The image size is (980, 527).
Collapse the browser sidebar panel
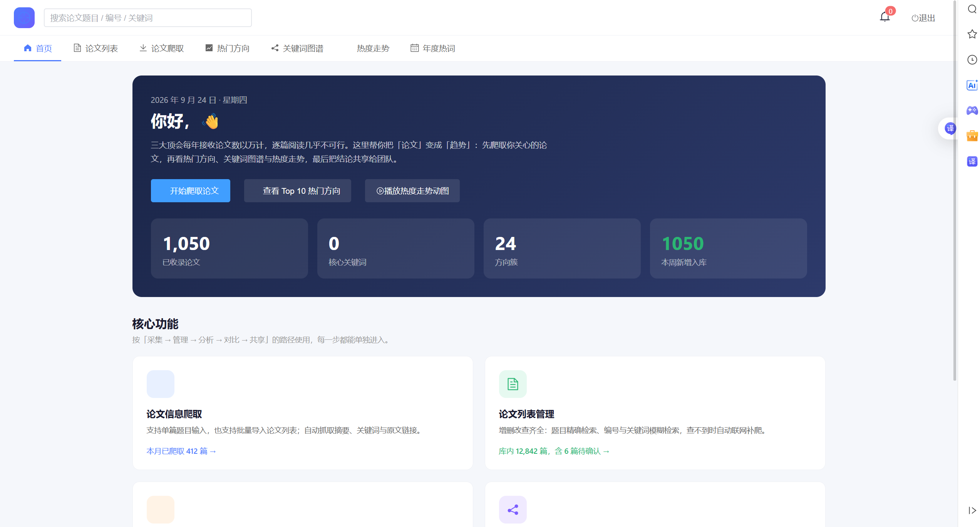point(972,510)
